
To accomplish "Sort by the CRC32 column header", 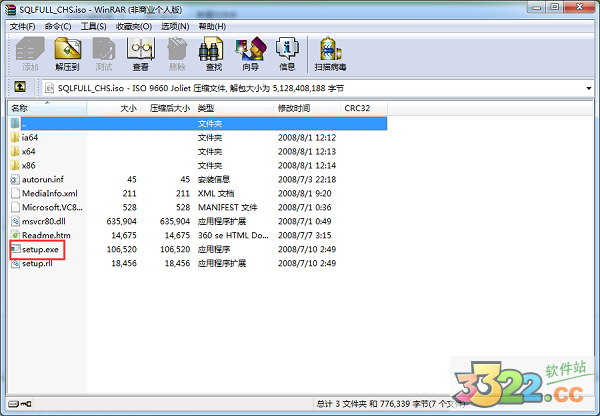I will coord(364,108).
